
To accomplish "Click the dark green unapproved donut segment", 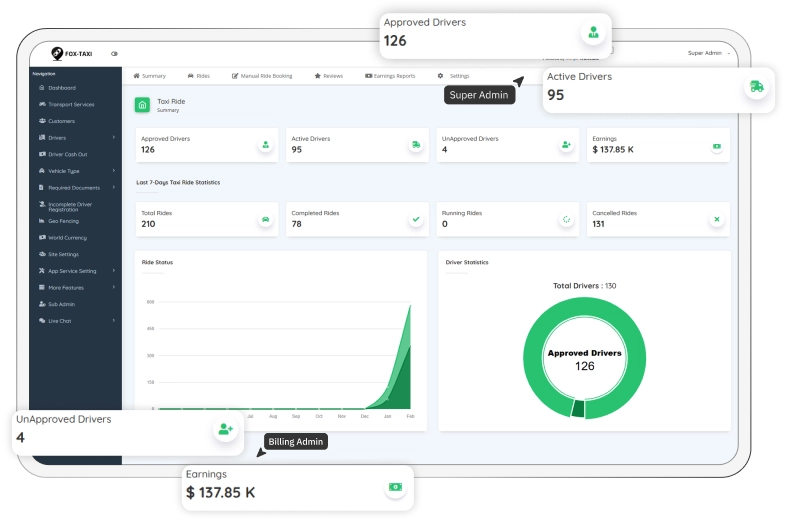I will [578, 409].
